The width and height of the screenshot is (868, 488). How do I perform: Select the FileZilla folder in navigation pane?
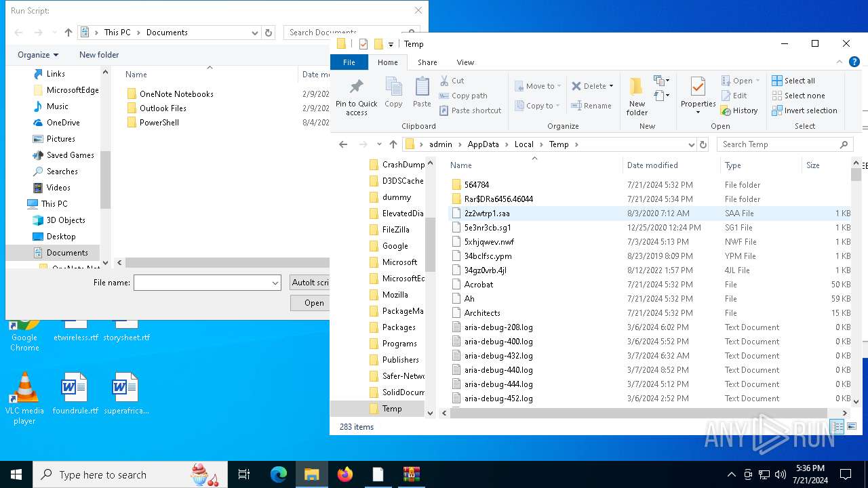pos(395,230)
